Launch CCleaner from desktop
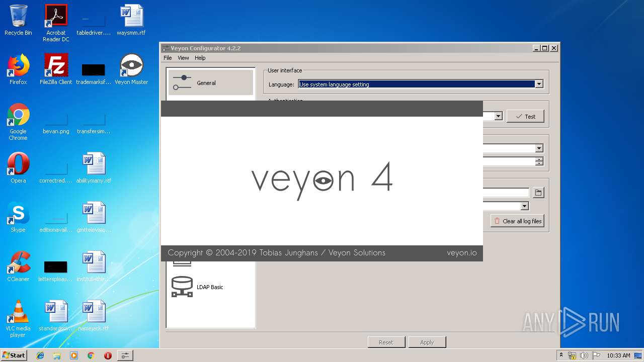This screenshot has height=362, width=644. pos(18,266)
